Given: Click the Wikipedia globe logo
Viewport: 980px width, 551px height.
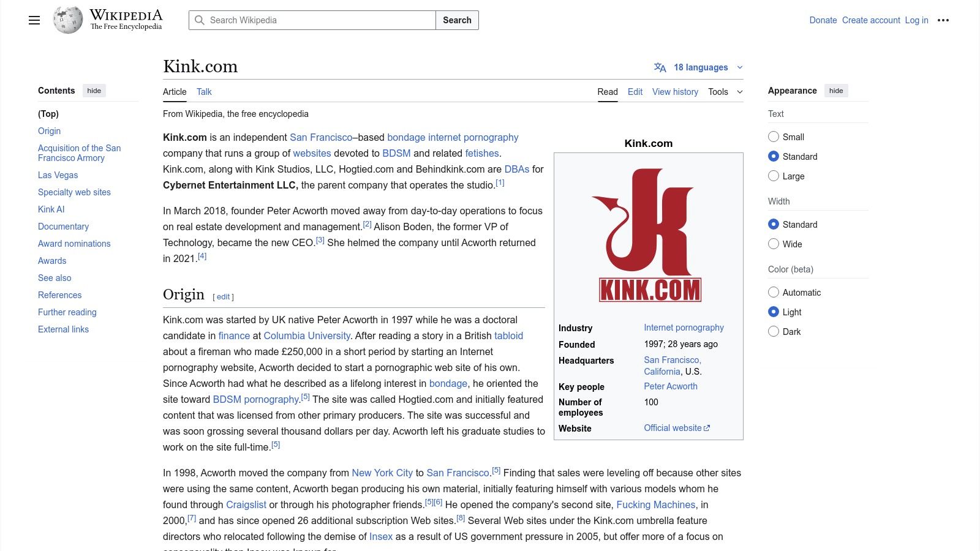Looking at the screenshot, I should (x=67, y=20).
